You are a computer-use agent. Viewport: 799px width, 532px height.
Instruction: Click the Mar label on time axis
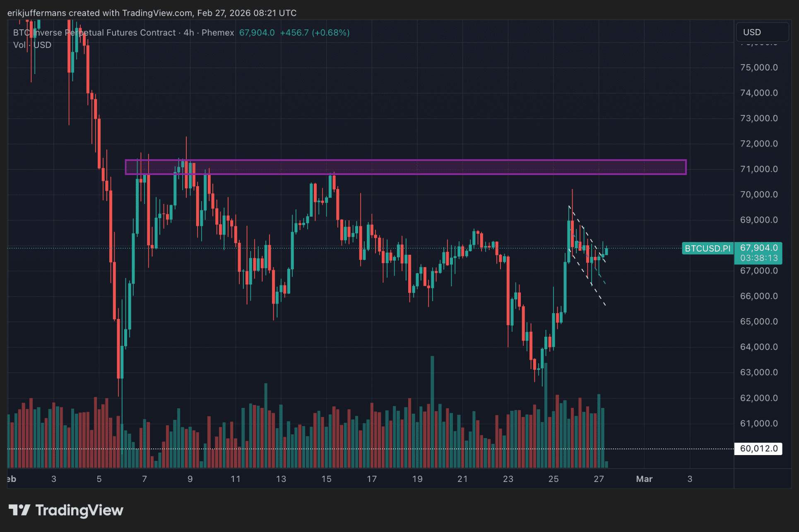pyautogui.click(x=644, y=479)
